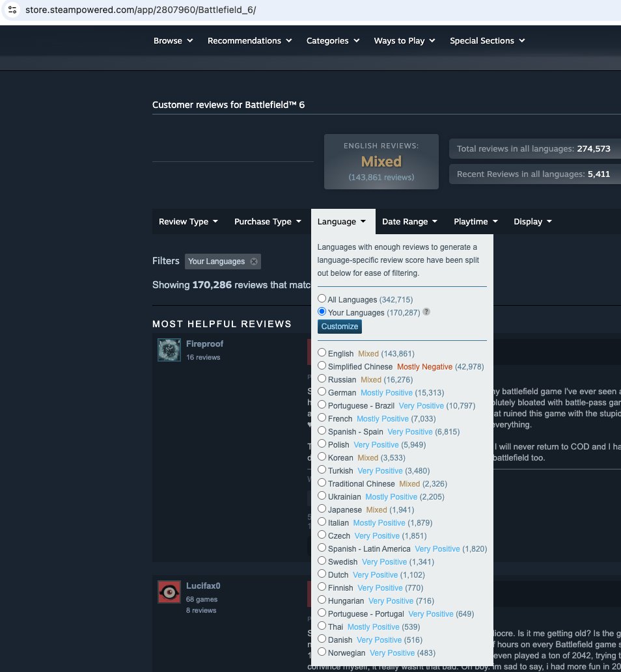Open Special Sections dropdown

(x=487, y=41)
